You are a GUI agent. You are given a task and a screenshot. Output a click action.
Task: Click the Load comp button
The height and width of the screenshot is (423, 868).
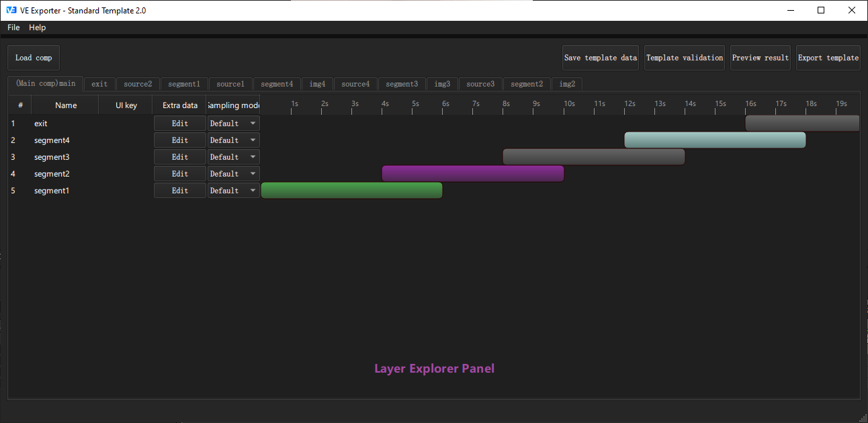point(34,58)
